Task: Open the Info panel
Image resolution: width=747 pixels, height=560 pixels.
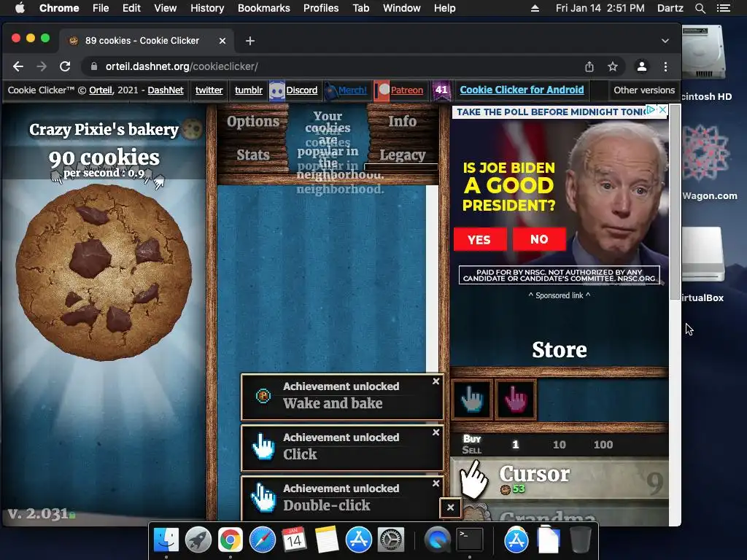Action: [x=403, y=122]
